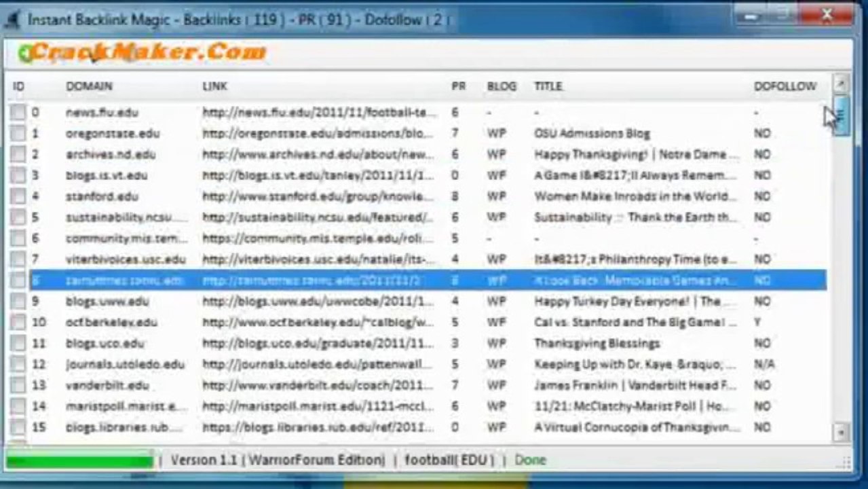Click the scrollbar up arrow

[x=841, y=84]
